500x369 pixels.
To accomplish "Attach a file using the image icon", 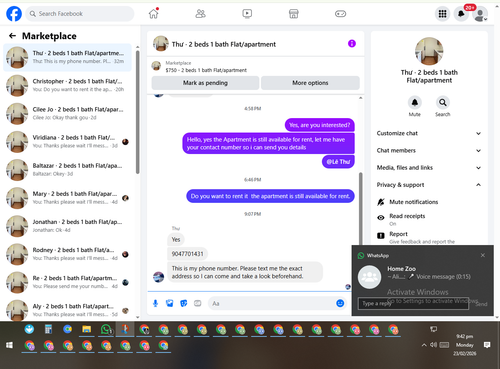I will click(x=170, y=303).
